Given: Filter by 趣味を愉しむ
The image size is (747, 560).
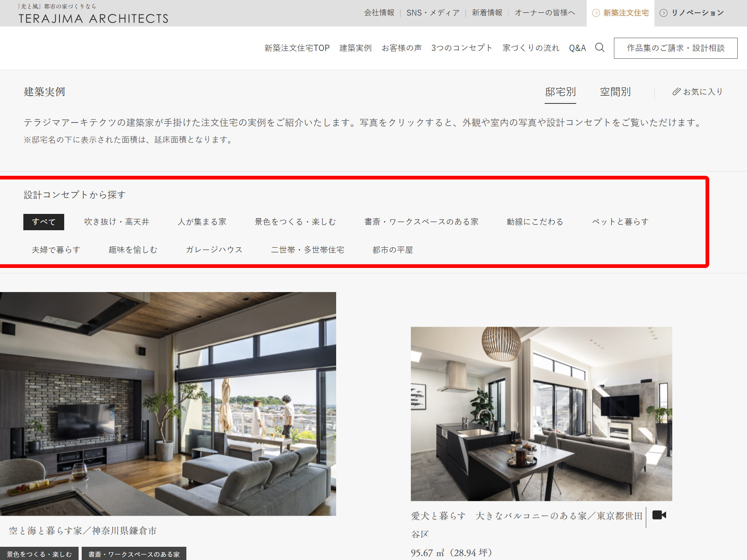Looking at the screenshot, I should pyautogui.click(x=133, y=250).
